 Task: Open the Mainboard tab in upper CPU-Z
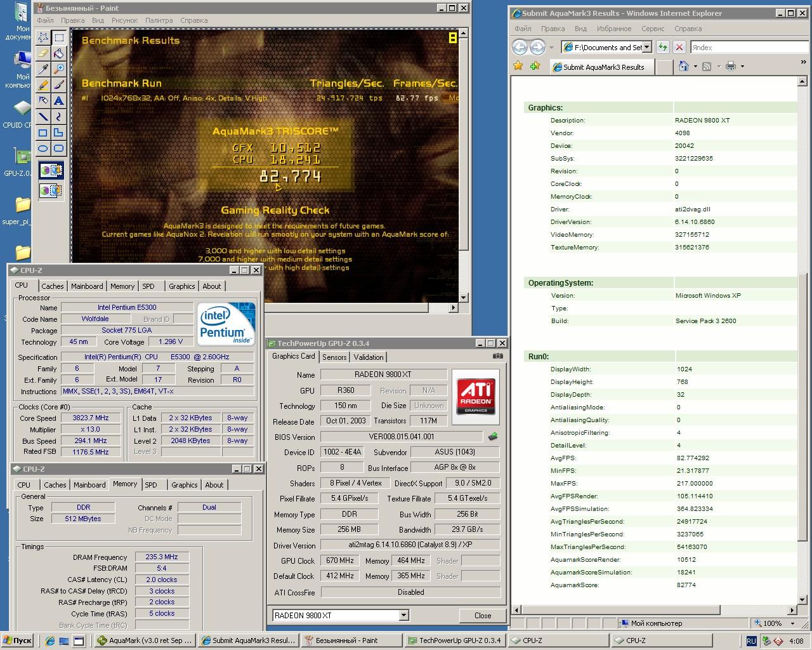(x=87, y=286)
